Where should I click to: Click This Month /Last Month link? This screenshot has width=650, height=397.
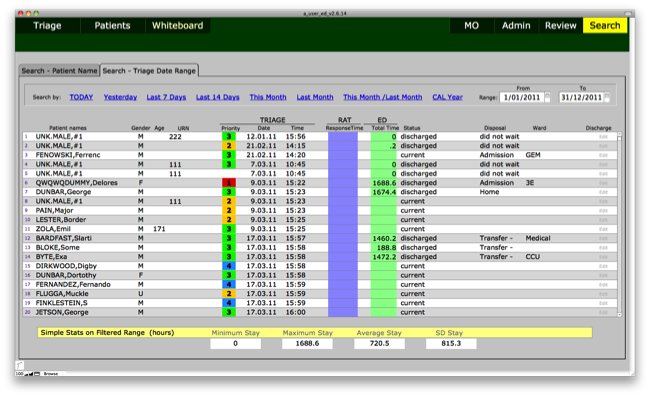point(383,97)
